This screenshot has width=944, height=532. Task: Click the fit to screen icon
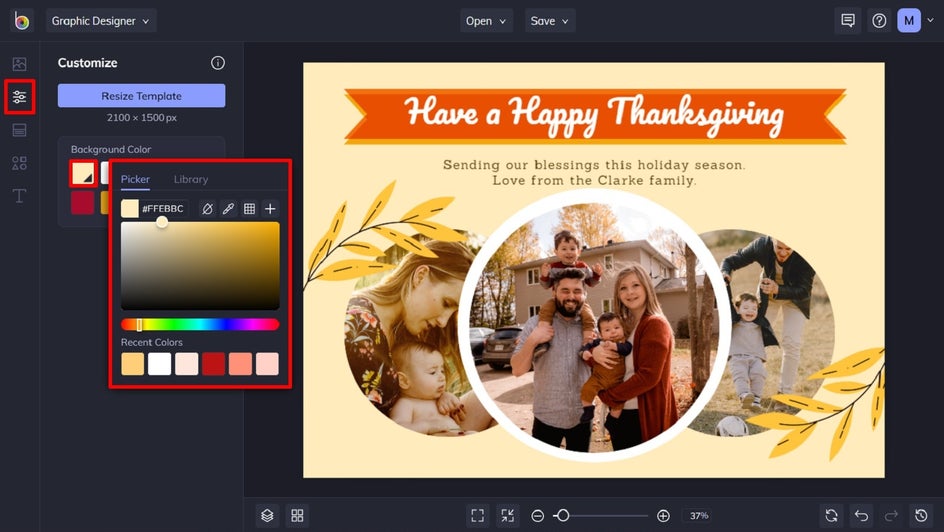point(477,516)
